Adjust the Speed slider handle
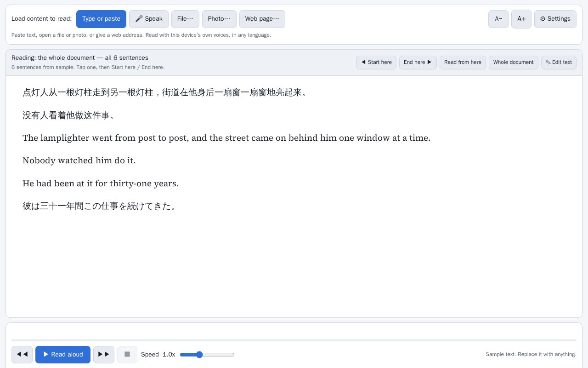The image size is (588, 368). pyautogui.click(x=199, y=355)
